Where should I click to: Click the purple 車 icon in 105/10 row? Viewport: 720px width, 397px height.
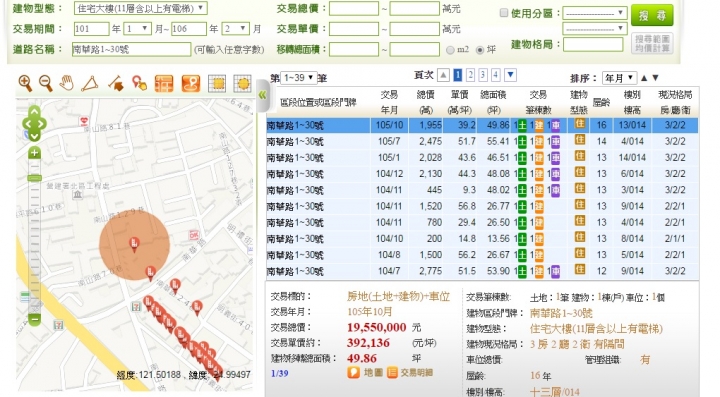point(556,125)
